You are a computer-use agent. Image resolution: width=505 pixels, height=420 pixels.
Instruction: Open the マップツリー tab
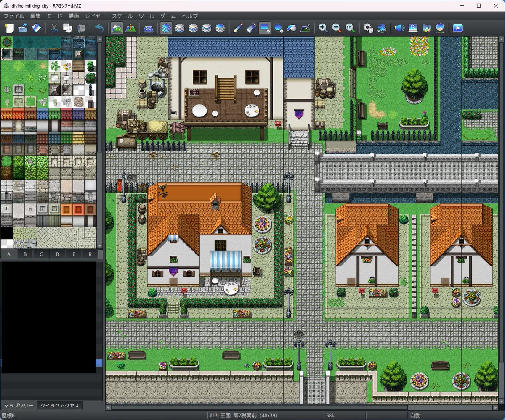(19, 406)
